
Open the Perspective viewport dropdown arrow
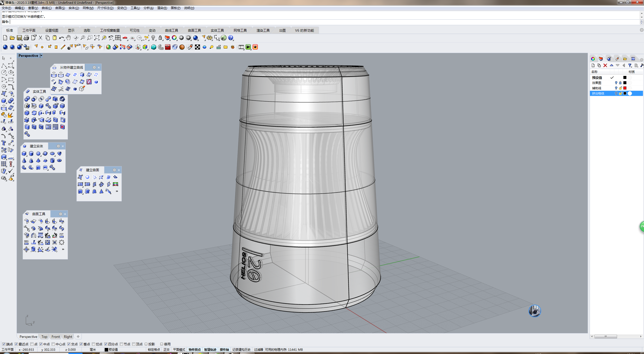tap(41, 56)
